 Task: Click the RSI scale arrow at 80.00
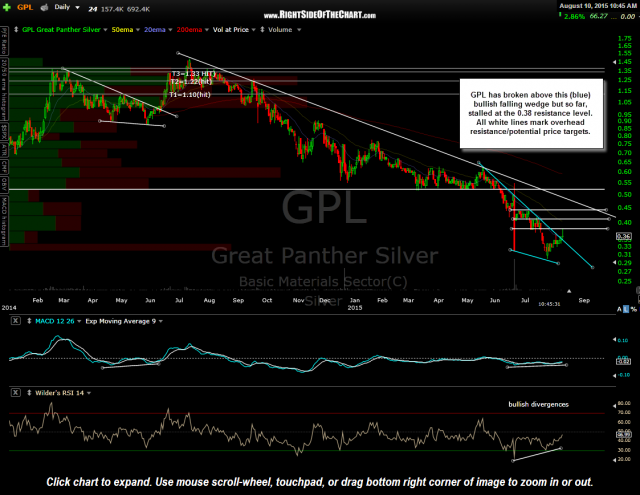coord(615,406)
